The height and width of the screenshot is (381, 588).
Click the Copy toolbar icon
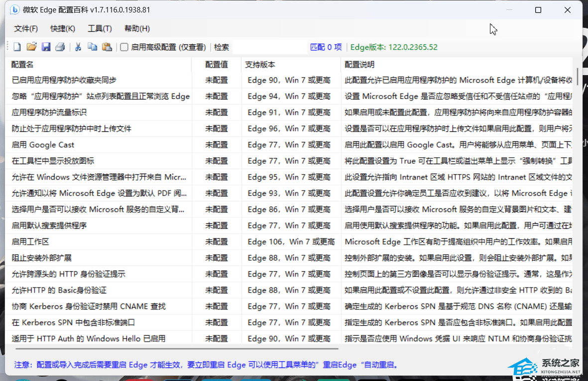92,47
